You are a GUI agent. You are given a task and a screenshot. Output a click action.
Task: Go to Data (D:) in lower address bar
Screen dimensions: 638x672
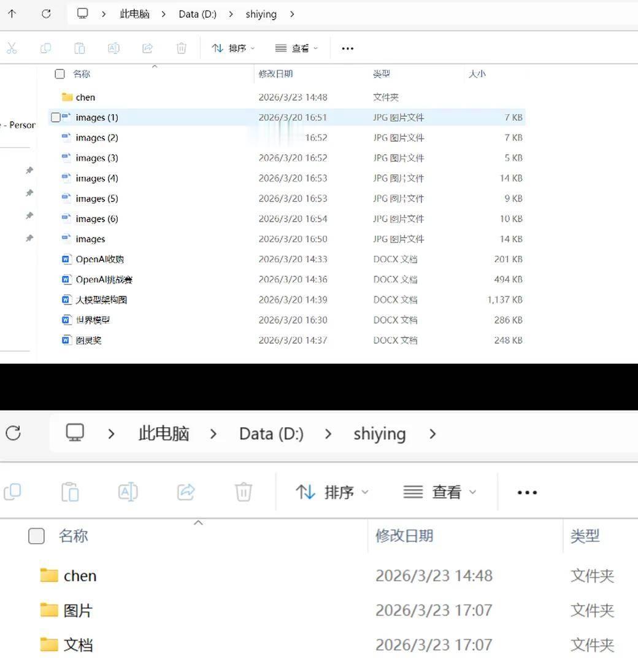271,433
